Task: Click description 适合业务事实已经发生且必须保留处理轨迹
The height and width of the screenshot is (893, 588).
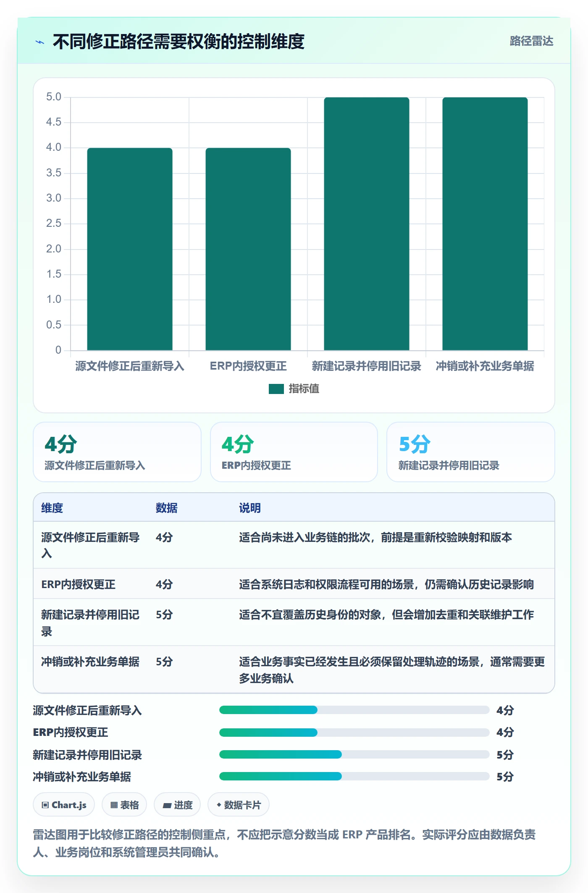Action: [x=392, y=670]
